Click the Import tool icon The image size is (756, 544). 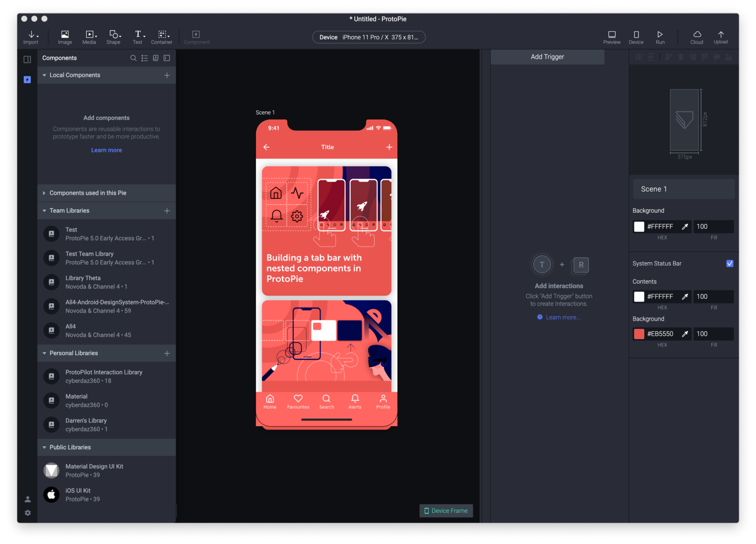(x=31, y=36)
